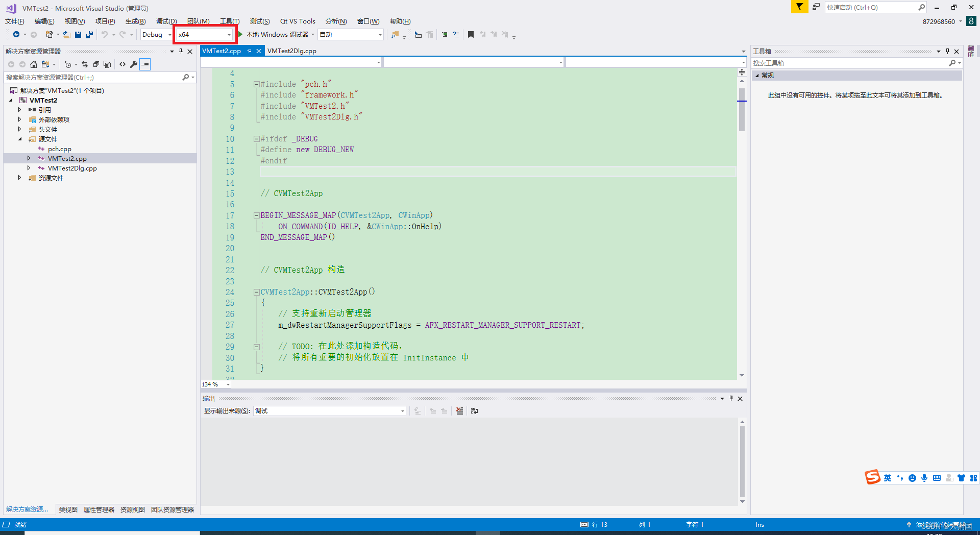Viewport: 980px width, 535px height.
Task: Collapse the 常规 group in Toolbox
Action: [x=757, y=75]
